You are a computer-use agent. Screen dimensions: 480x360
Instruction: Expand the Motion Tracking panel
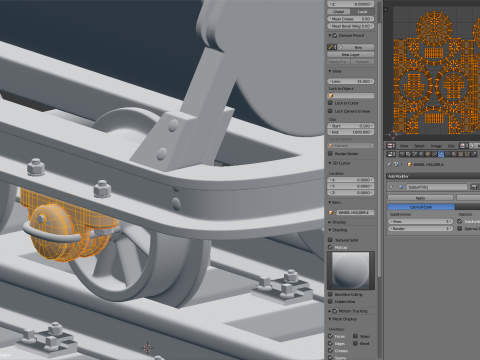[330, 311]
